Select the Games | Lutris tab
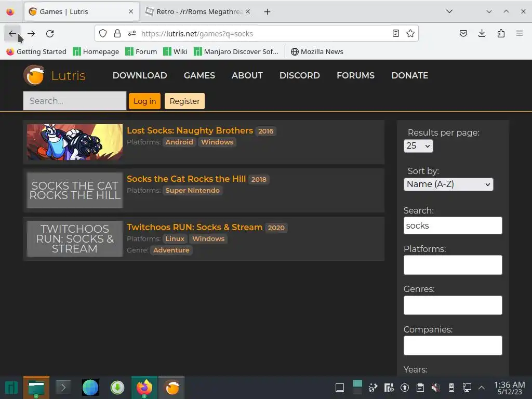 click(x=82, y=11)
